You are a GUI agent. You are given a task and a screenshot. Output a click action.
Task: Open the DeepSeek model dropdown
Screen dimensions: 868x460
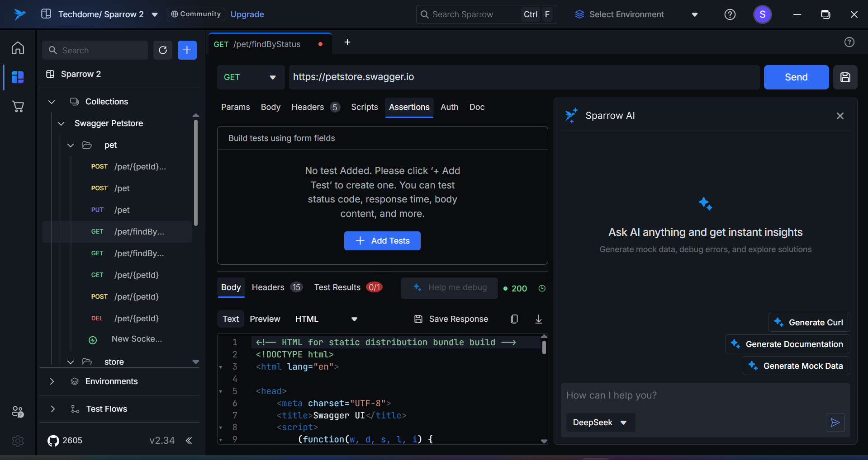click(600, 422)
